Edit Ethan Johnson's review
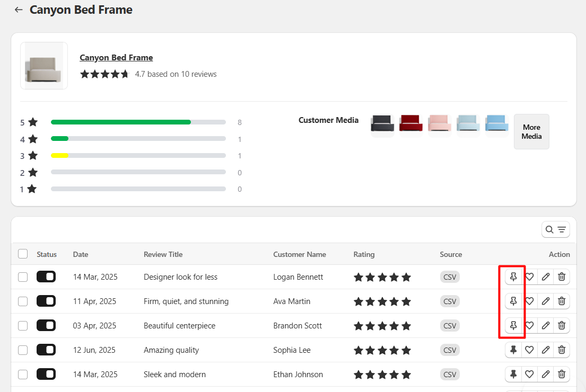Viewport: 586px width, 392px height. click(x=546, y=374)
